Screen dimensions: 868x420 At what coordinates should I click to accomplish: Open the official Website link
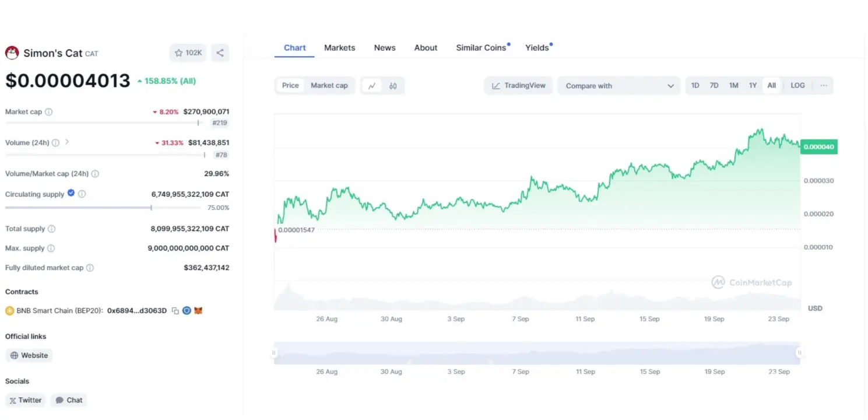click(29, 355)
